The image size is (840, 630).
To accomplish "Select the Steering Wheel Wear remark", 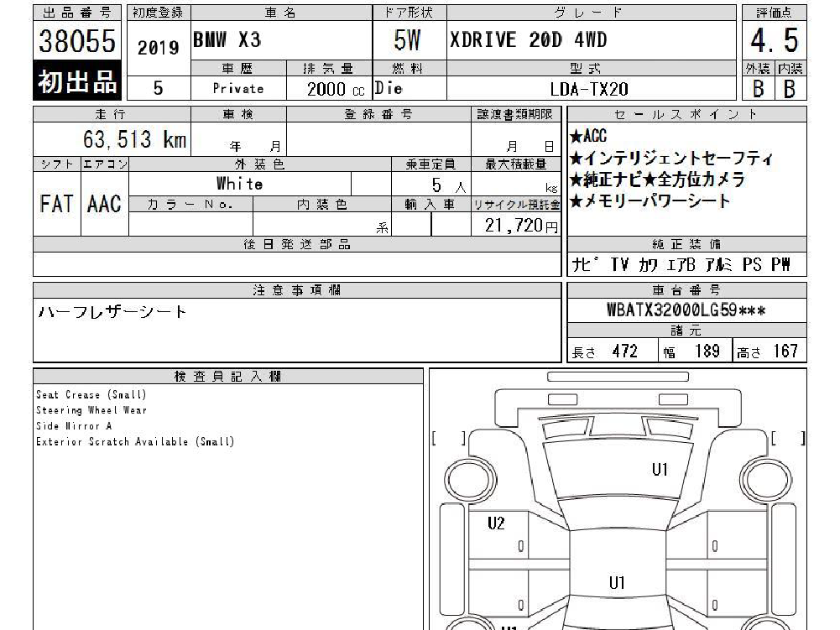I will pos(91,410).
